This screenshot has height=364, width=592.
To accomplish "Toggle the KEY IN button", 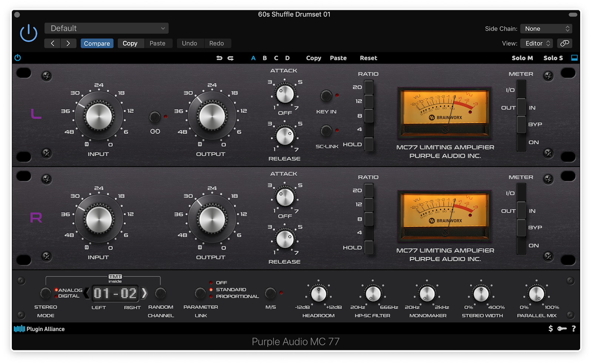I will coord(326,96).
